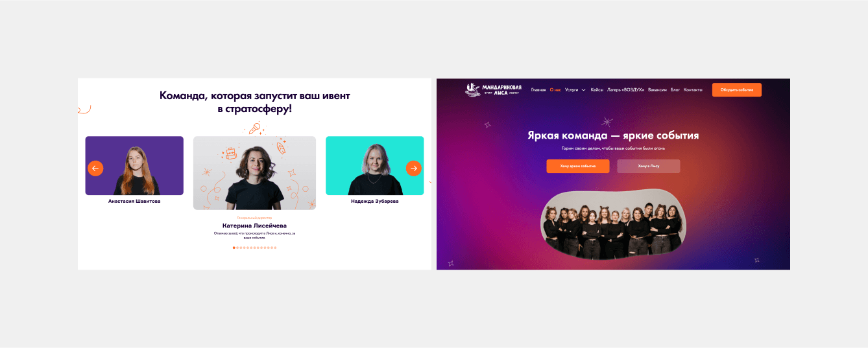Open the О нас menu item

point(555,90)
